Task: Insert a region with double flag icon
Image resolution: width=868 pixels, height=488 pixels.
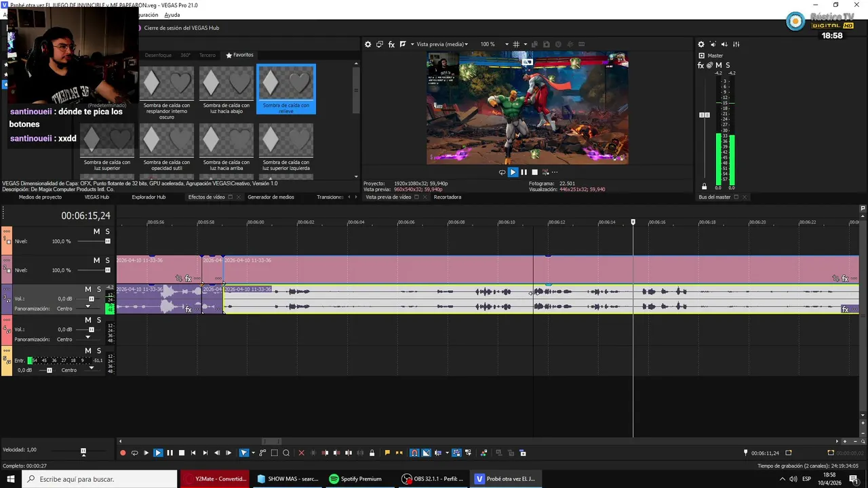Action: click(x=399, y=453)
